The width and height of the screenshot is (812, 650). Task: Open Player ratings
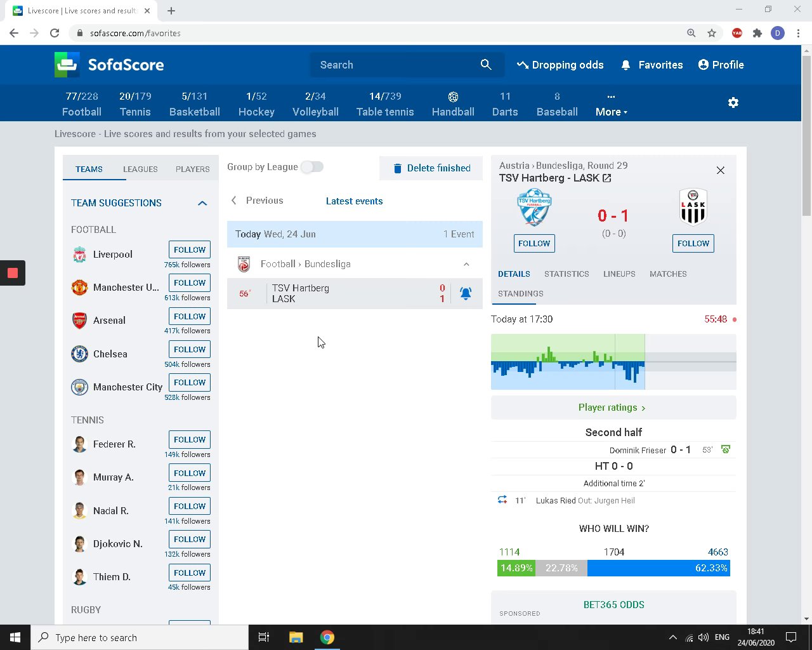point(613,408)
